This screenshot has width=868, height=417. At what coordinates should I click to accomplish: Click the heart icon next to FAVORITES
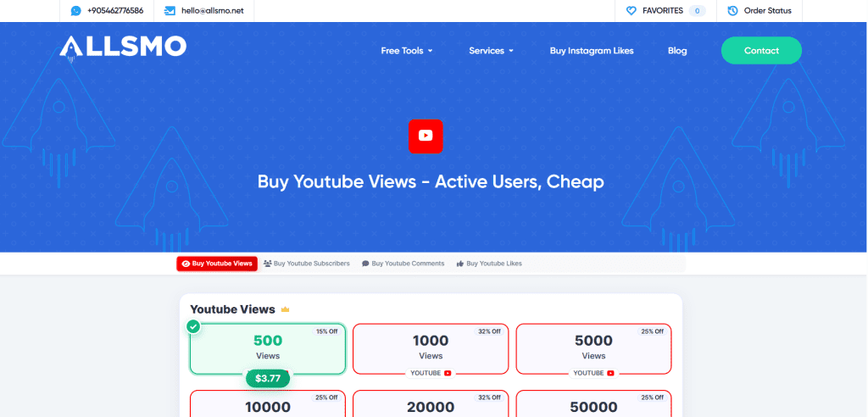pos(631,10)
